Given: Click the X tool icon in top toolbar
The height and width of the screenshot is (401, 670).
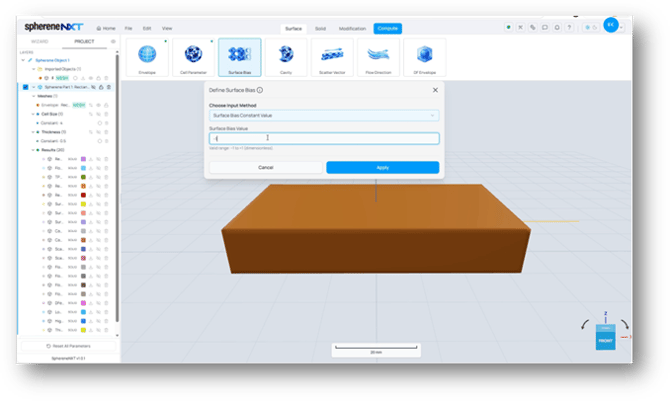Looking at the screenshot, I should click(520, 27).
